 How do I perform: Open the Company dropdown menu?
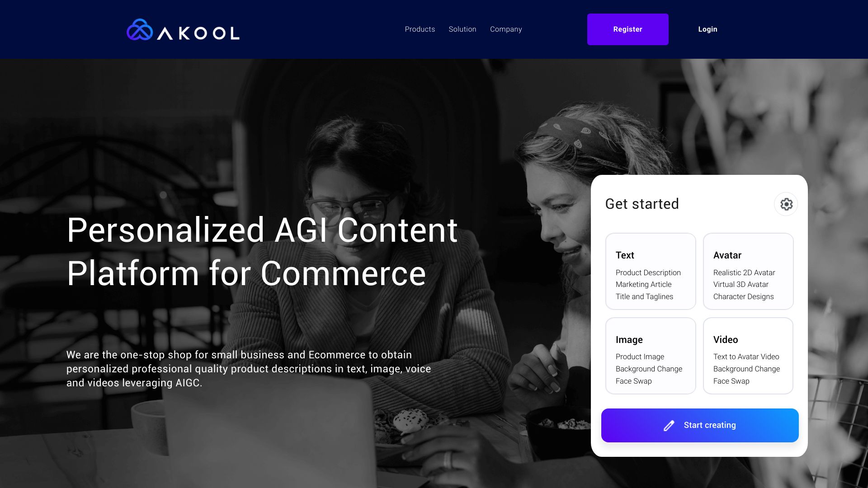(x=506, y=29)
